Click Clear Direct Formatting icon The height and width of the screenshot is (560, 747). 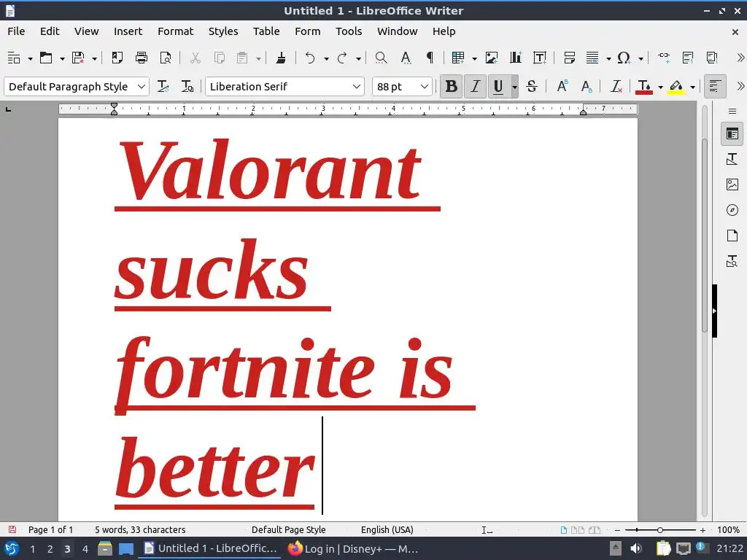tap(616, 87)
